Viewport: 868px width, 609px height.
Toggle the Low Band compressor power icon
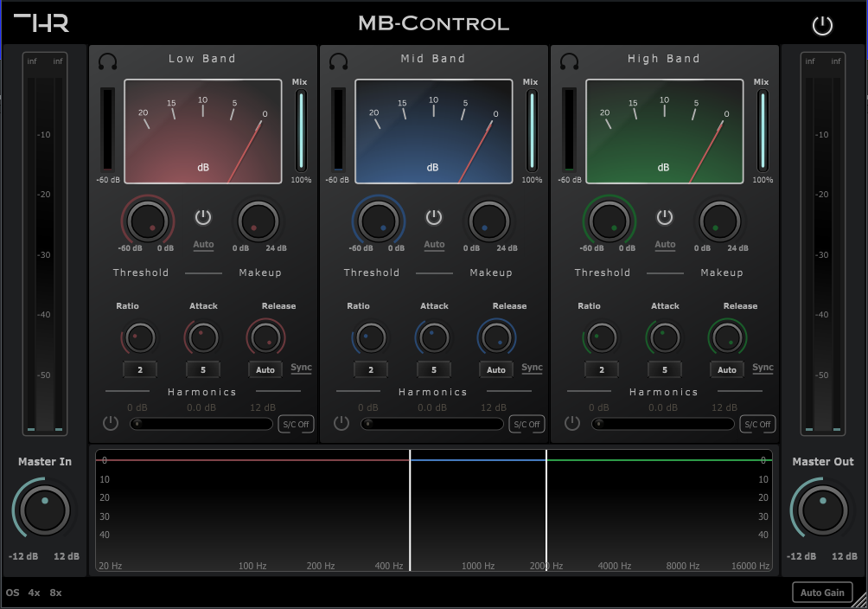(x=203, y=217)
